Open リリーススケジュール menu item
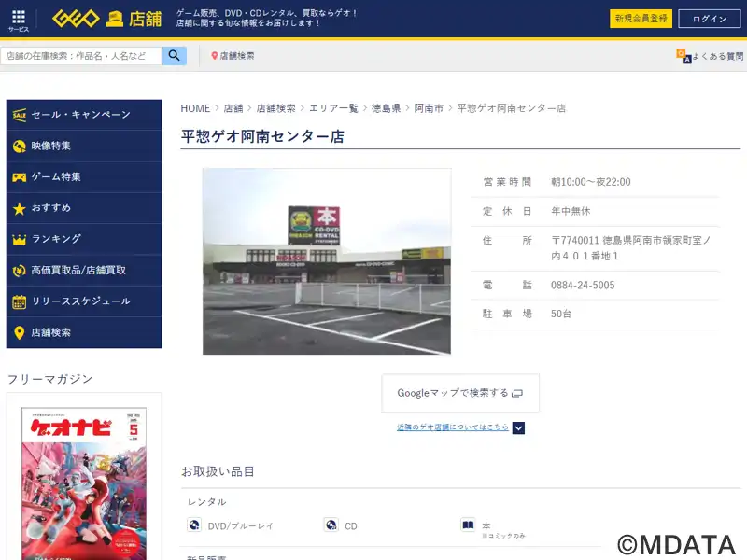 click(x=84, y=301)
